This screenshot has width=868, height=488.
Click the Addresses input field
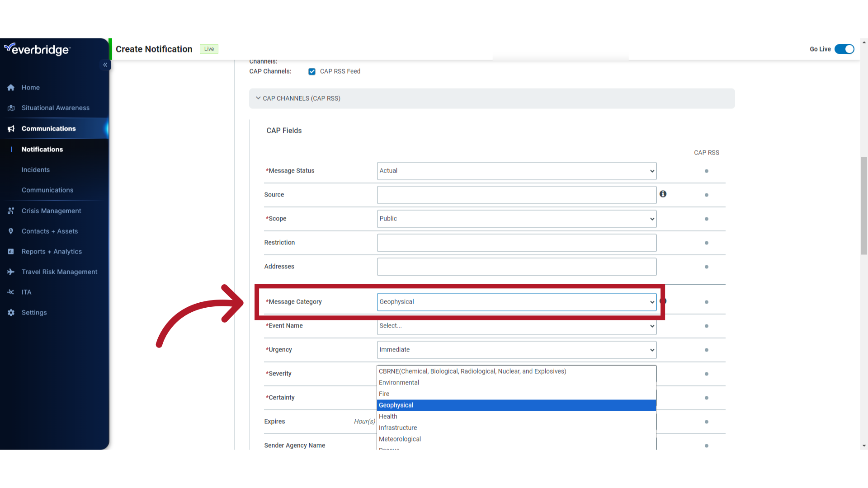pyautogui.click(x=517, y=267)
